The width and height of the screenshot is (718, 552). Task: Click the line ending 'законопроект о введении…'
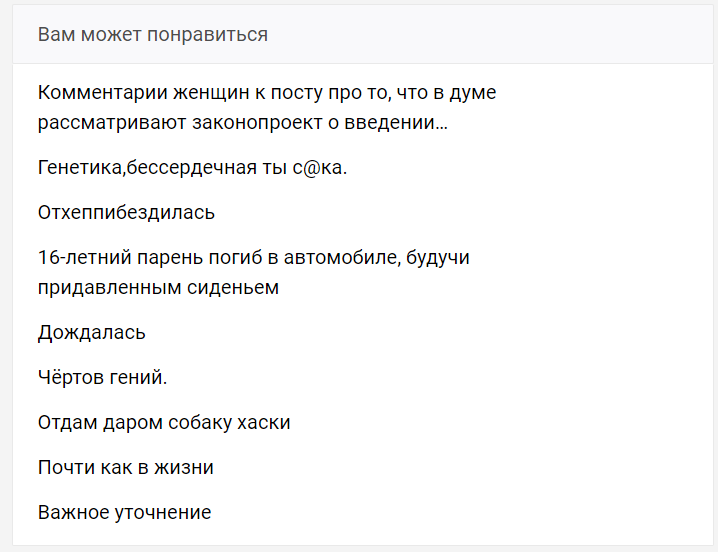tap(243, 124)
